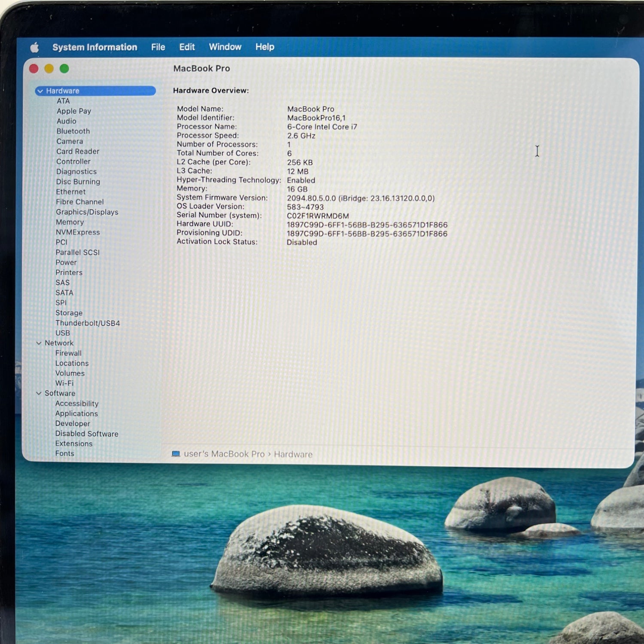The width and height of the screenshot is (644, 644).
Task: Click the Provisioning UDID value
Action: click(367, 234)
